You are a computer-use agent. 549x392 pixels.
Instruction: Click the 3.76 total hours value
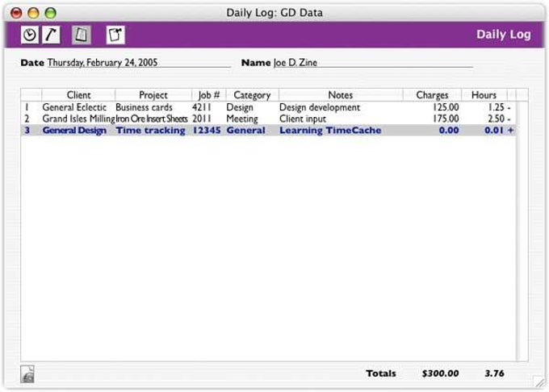pyautogui.click(x=494, y=373)
